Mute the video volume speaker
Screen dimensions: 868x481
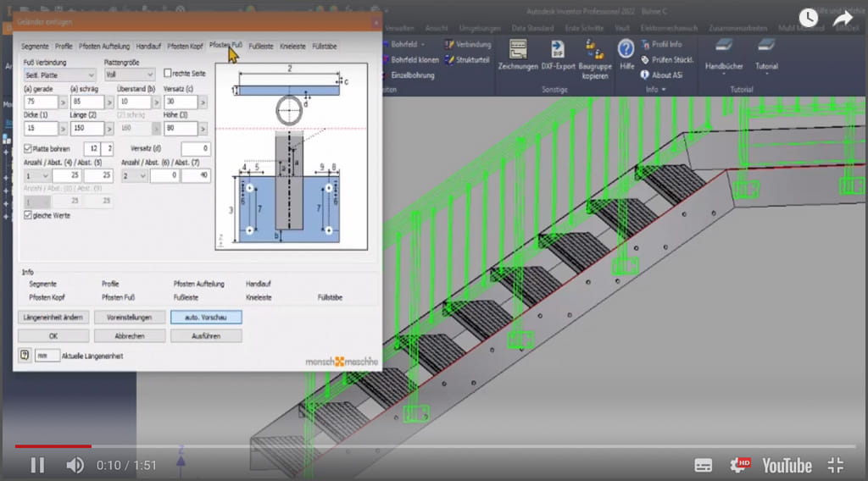(75, 465)
